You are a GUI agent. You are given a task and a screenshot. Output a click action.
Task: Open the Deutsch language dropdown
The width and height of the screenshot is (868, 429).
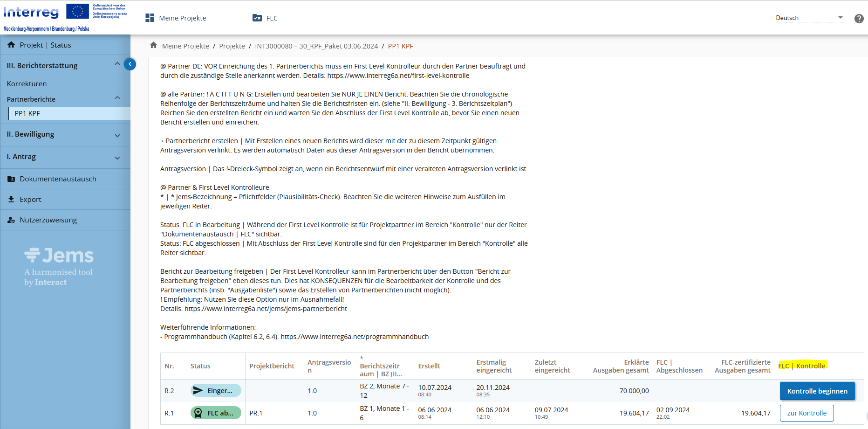pyautogui.click(x=809, y=18)
